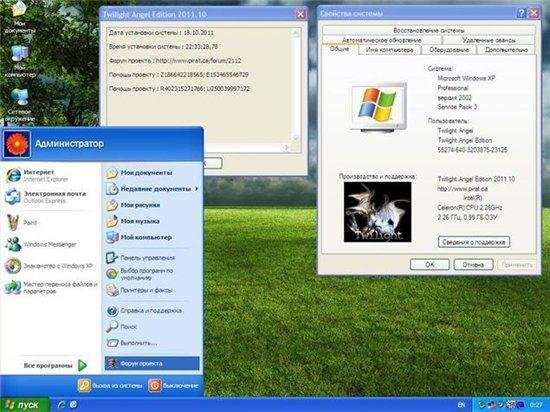
Task: Switch to Общие tab
Action: (x=340, y=49)
